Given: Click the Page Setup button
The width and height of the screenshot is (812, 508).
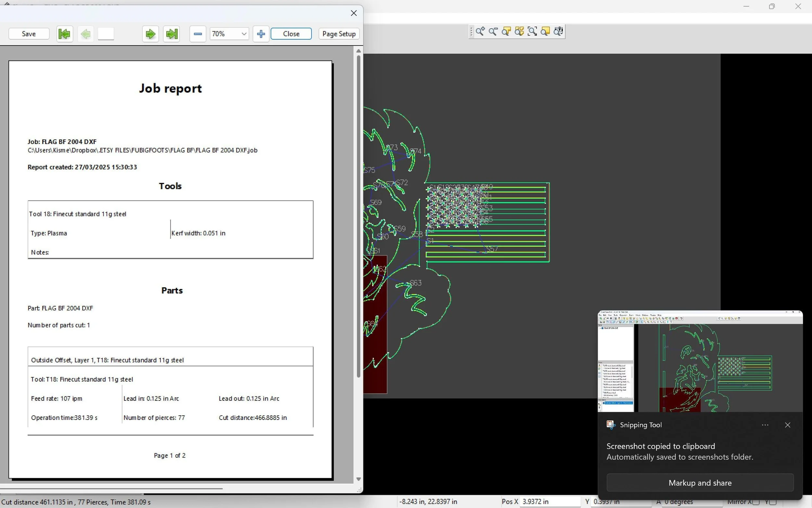Looking at the screenshot, I should pos(339,34).
